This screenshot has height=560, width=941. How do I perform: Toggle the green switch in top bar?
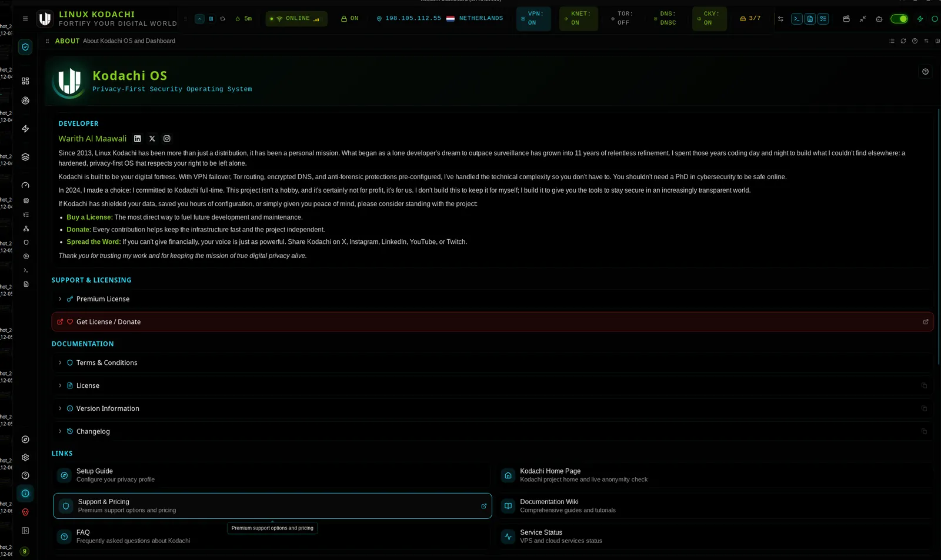[899, 19]
